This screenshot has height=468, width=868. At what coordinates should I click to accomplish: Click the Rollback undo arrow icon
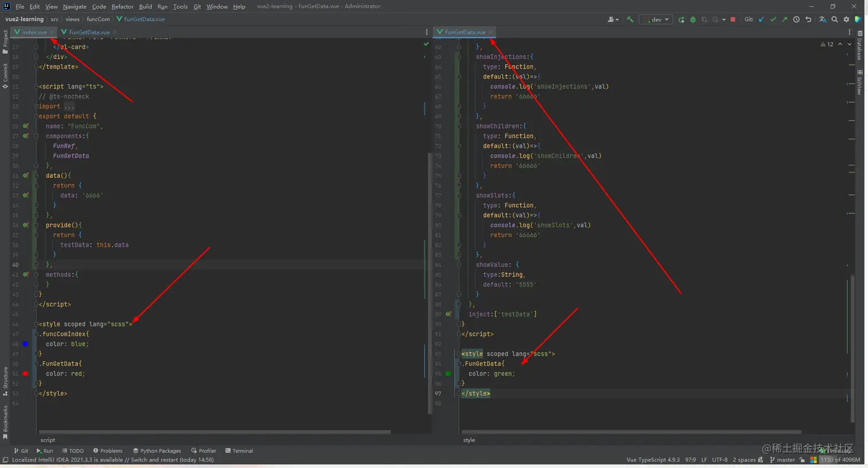[808, 19]
